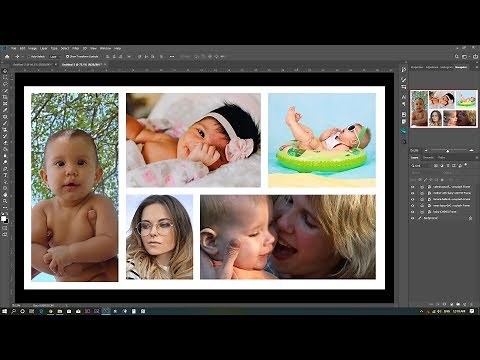Image resolution: width=480 pixels, height=360 pixels.
Task: Open the Image menu
Action: click(x=32, y=49)
